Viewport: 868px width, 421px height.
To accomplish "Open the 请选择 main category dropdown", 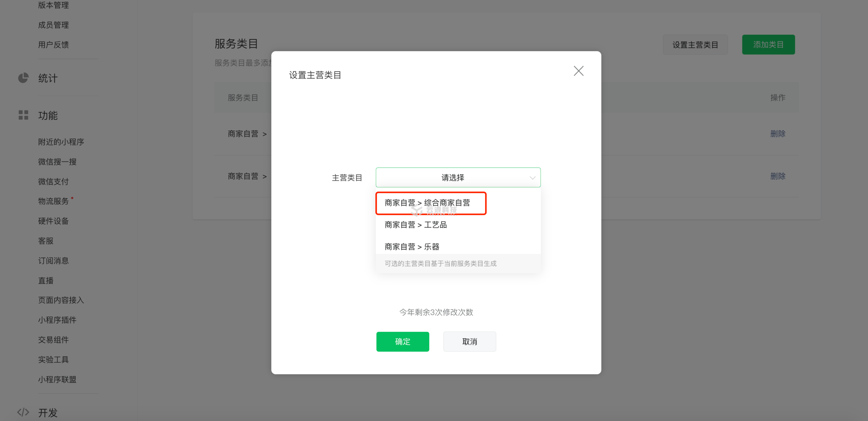I will (x=453, y=178).
